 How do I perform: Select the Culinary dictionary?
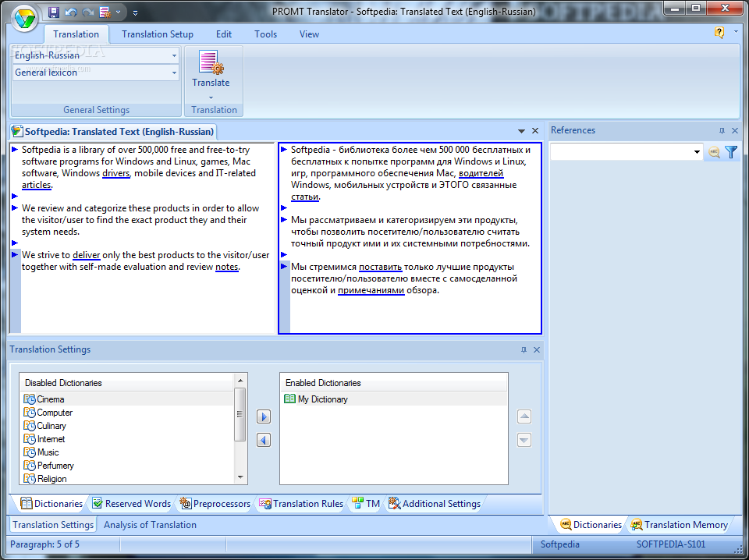tap(126, 426)
